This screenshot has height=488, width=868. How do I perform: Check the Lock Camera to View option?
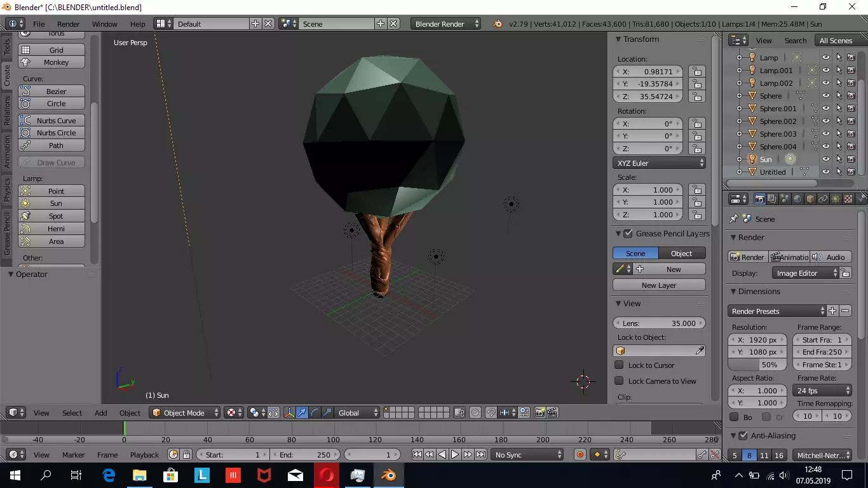click(x=619, y=381)
